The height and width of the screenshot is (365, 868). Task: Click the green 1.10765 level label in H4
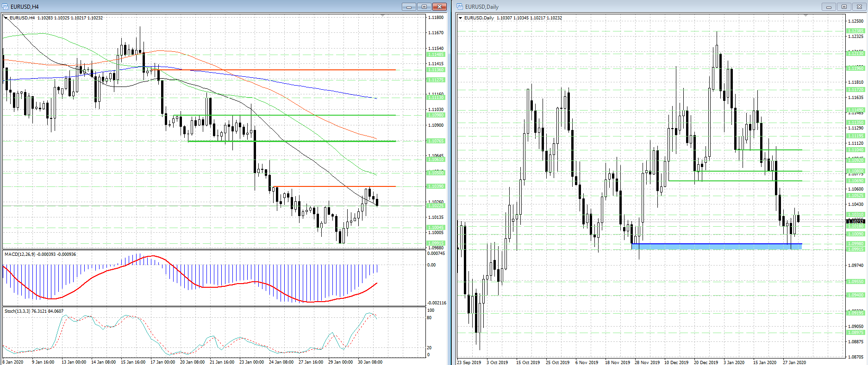point(436,141)
